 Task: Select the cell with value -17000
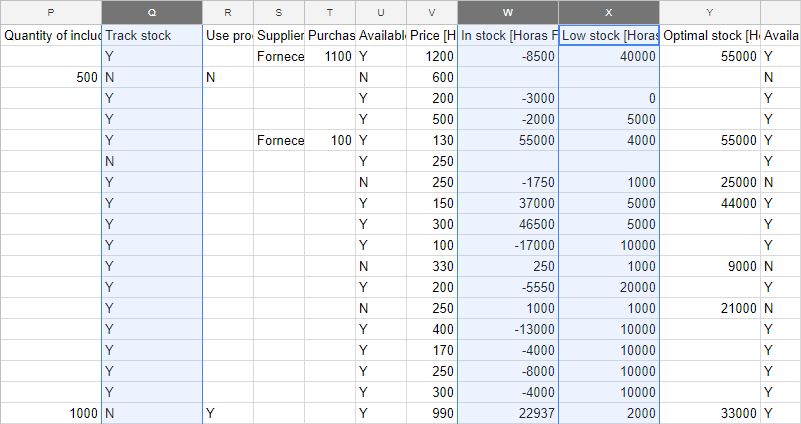[508, 246]
